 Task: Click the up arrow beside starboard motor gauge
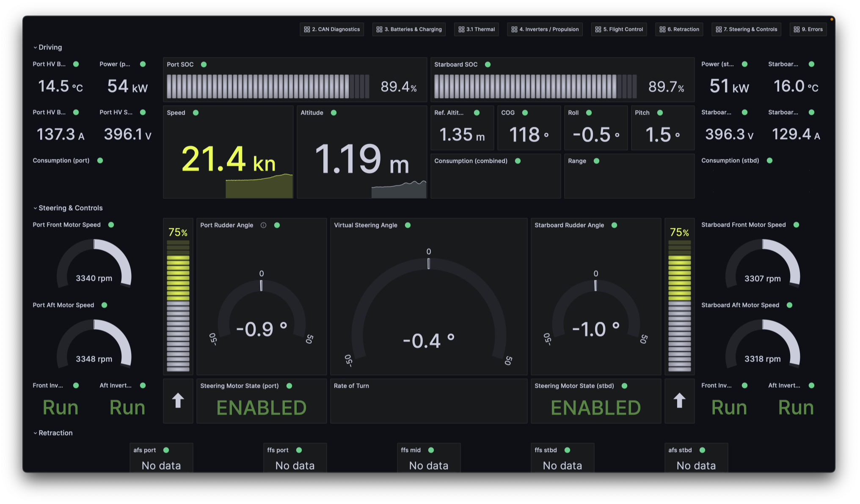679,400
